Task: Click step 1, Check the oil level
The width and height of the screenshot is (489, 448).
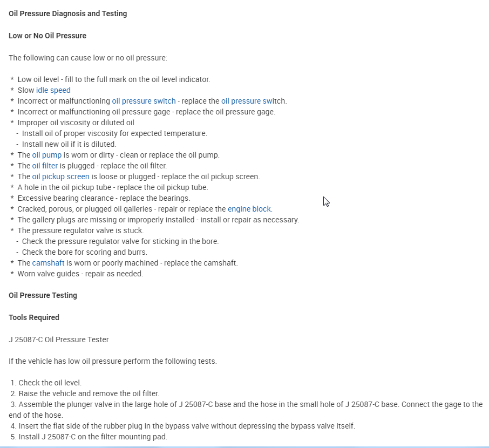Action: [50, 383]
